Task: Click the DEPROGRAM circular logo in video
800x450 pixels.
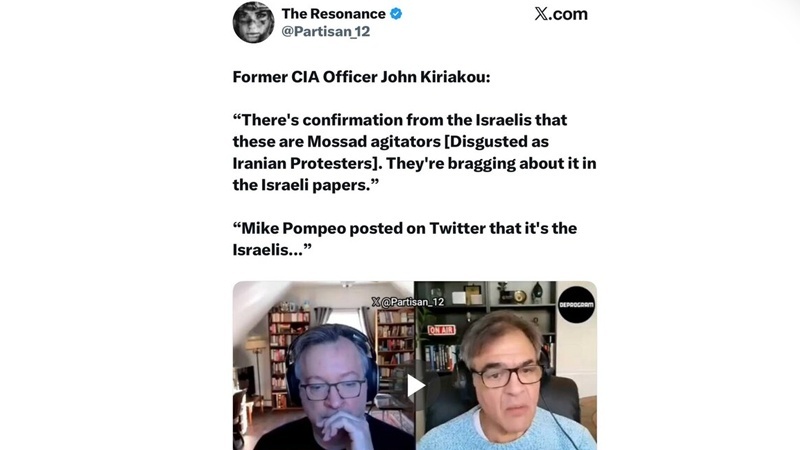Action: pyautogui.click(x=576, y=304)
